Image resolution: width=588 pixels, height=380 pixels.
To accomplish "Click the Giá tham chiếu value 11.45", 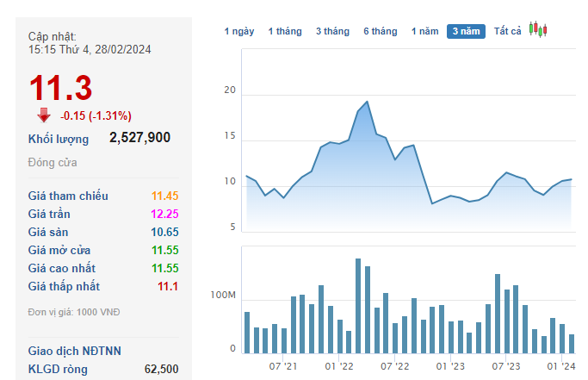I will [164, 196].
